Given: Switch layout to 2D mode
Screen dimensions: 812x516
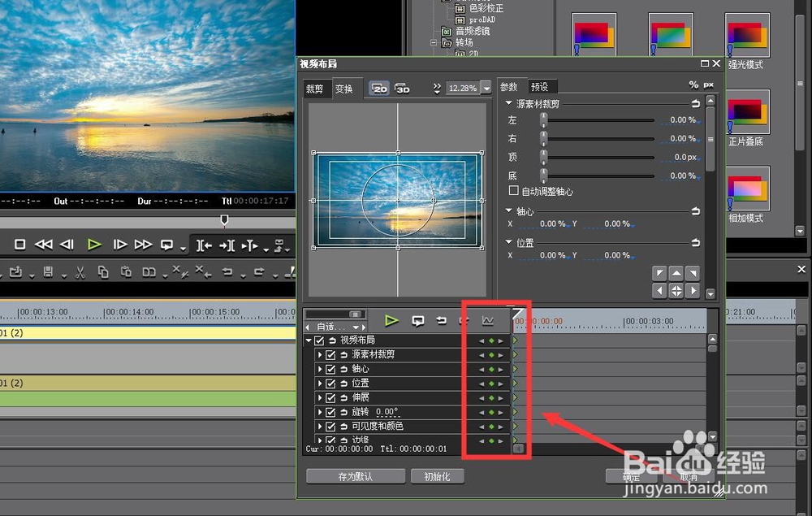Looking at the screenshot, I should pyautogui.click(x=379, y=89).
